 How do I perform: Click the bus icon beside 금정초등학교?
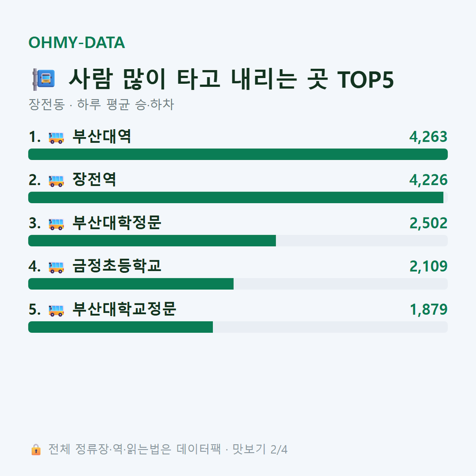(x=56, y=267)
